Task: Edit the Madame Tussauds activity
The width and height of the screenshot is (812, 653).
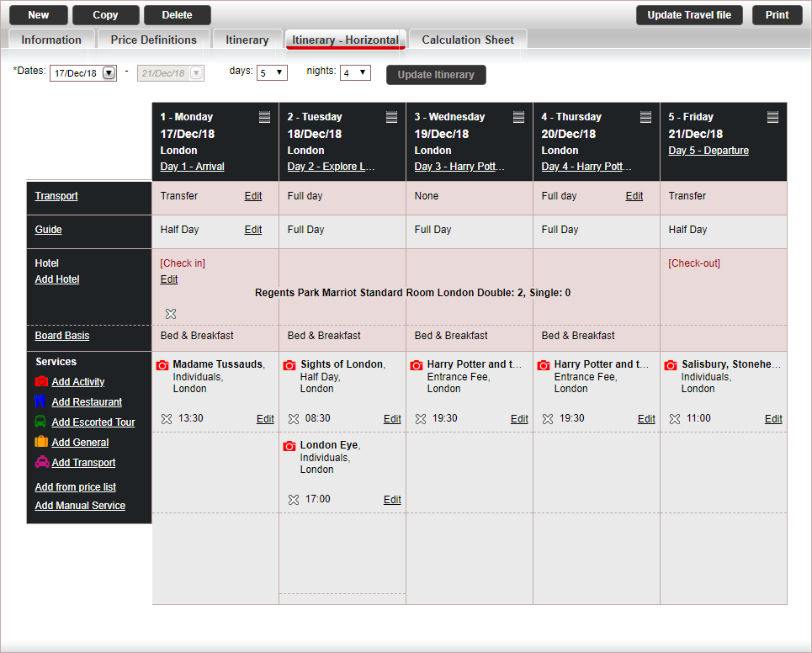Action: (x=265, y=419)
